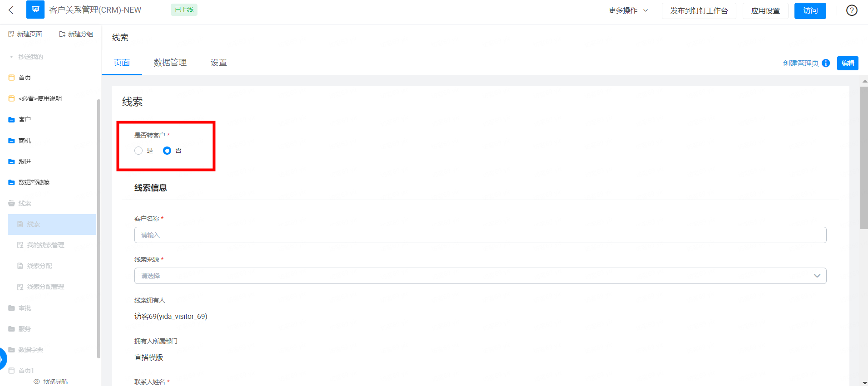Click the 数据字典 folder icon

(x=12, y=350)
